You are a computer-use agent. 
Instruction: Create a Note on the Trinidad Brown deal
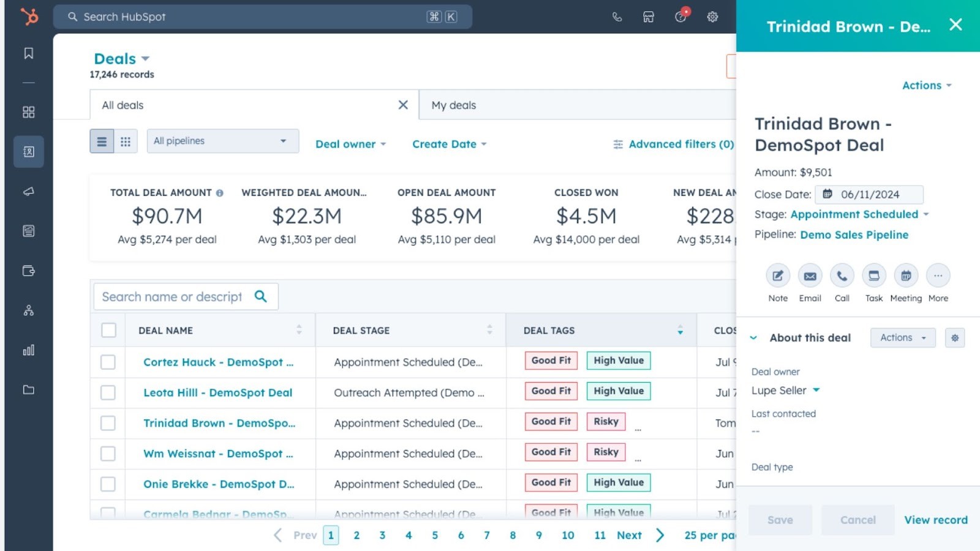777,276
